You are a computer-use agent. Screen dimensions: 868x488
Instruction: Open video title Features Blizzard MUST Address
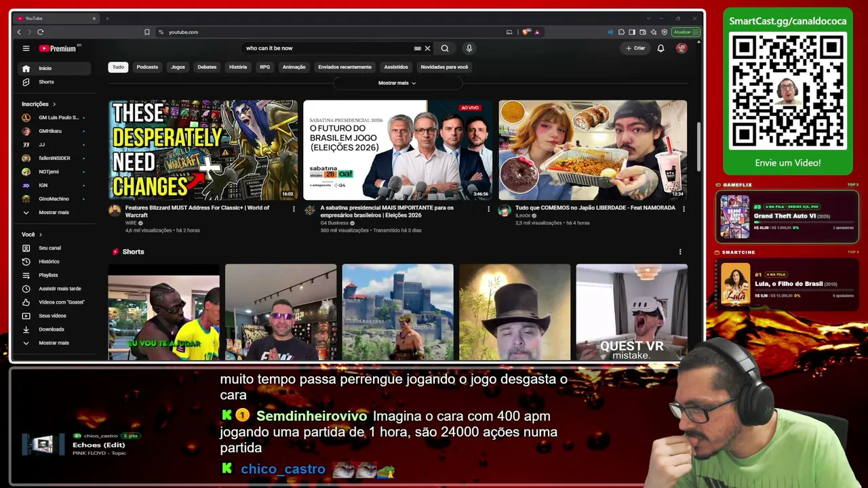click(197, 211)
